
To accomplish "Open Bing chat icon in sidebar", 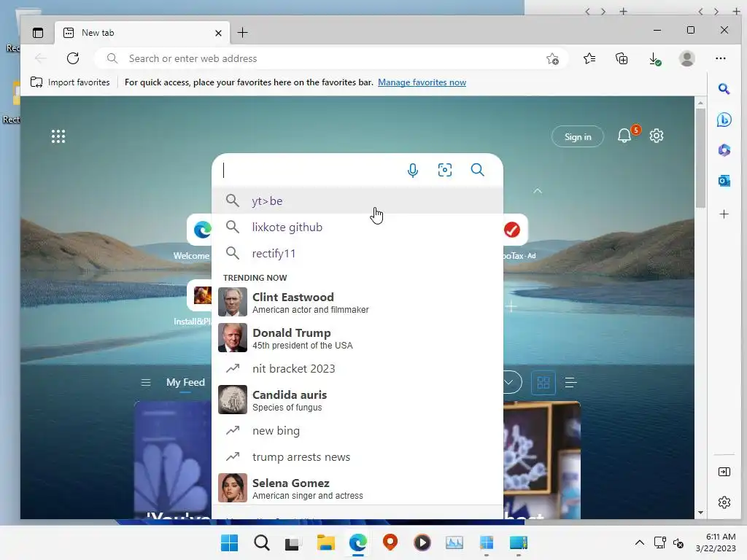I will pos(724,120).
